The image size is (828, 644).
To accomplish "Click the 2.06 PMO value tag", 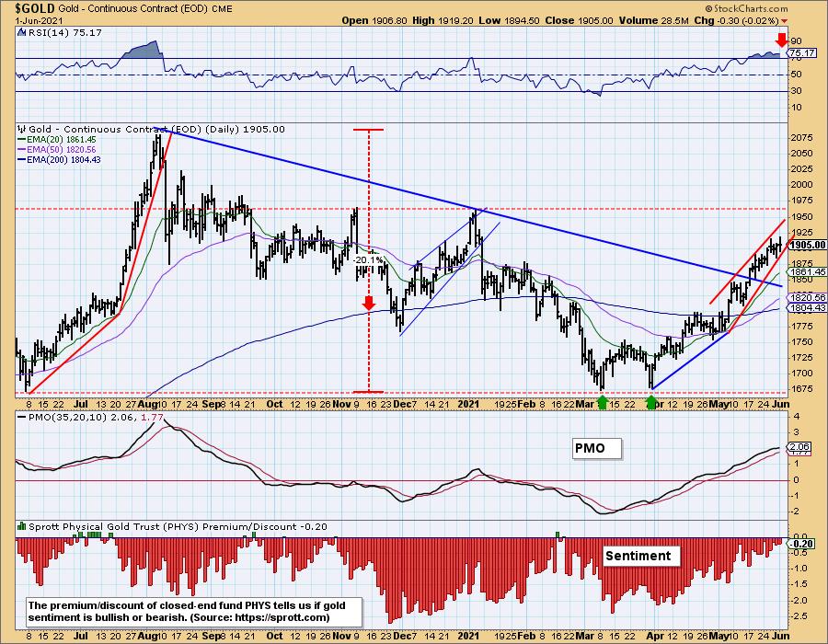I will pos(800,446).
